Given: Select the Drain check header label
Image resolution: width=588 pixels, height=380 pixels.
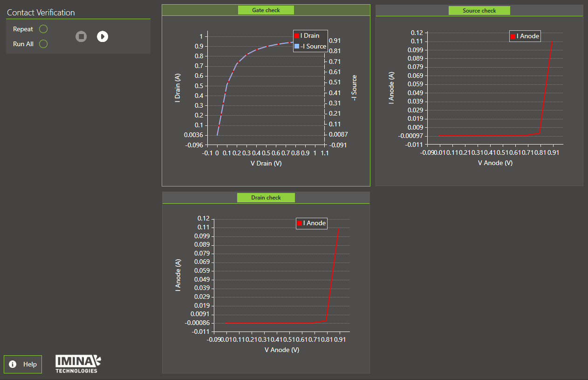Looking at the screenshot, I should tap(266, 198).
